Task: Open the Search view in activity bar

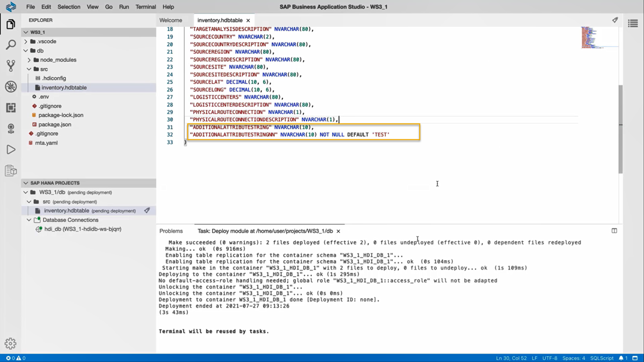Action: click(11, 45)
